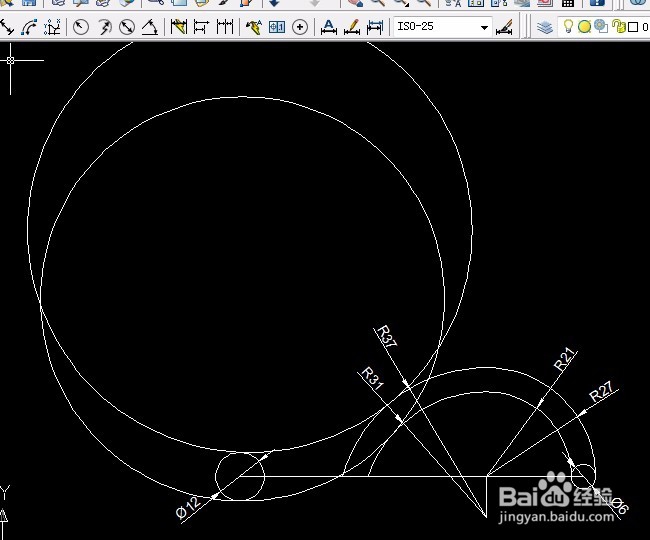Select the Angular dimension tool
Image resolution: width=650 pixels, height=540 pixels.
[150, 27]
